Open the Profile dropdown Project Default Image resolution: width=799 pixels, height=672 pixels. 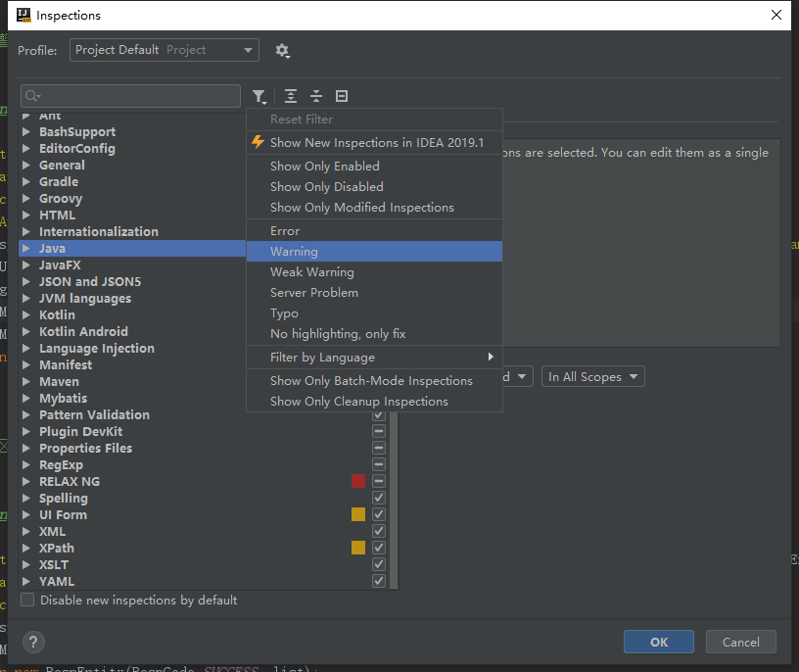[x=164, y=50]
